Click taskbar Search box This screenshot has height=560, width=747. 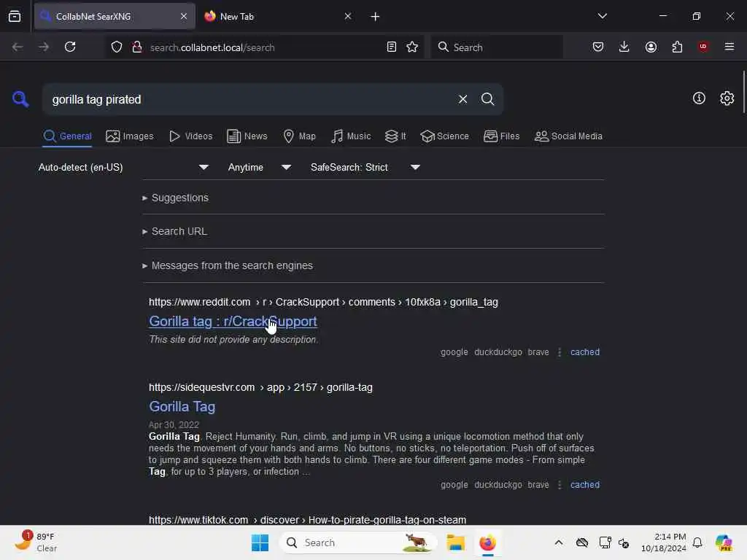pos(357,542)
